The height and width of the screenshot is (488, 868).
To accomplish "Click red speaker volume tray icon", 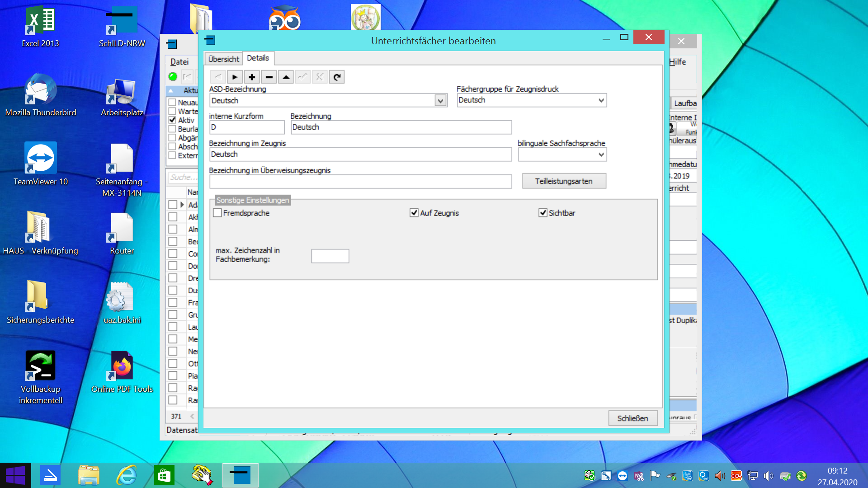I will pyautogui.click(x=720, y=476).
